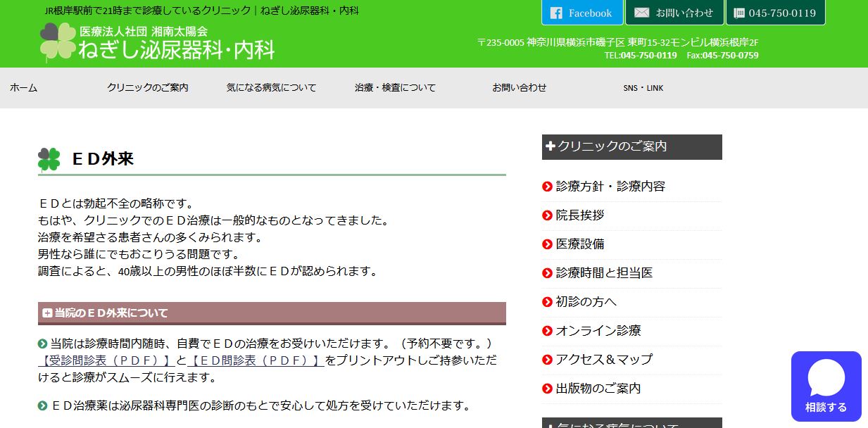Select SNS・LINK in the navigation menu
The image size is (868, 428).
(x=642, y=88)
